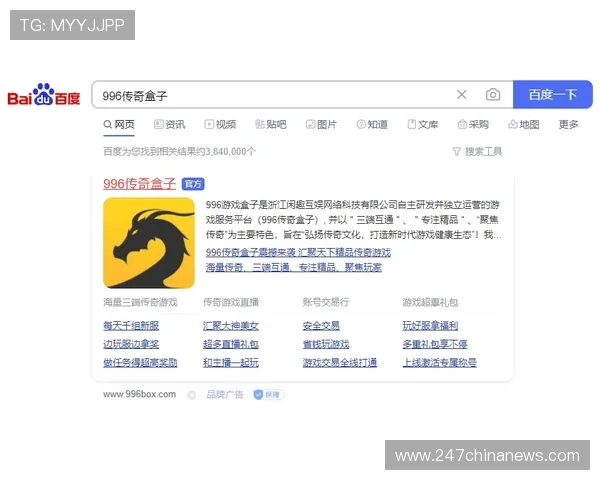
Task: Expand the 更多 menu
Action: tap(568, 124)
